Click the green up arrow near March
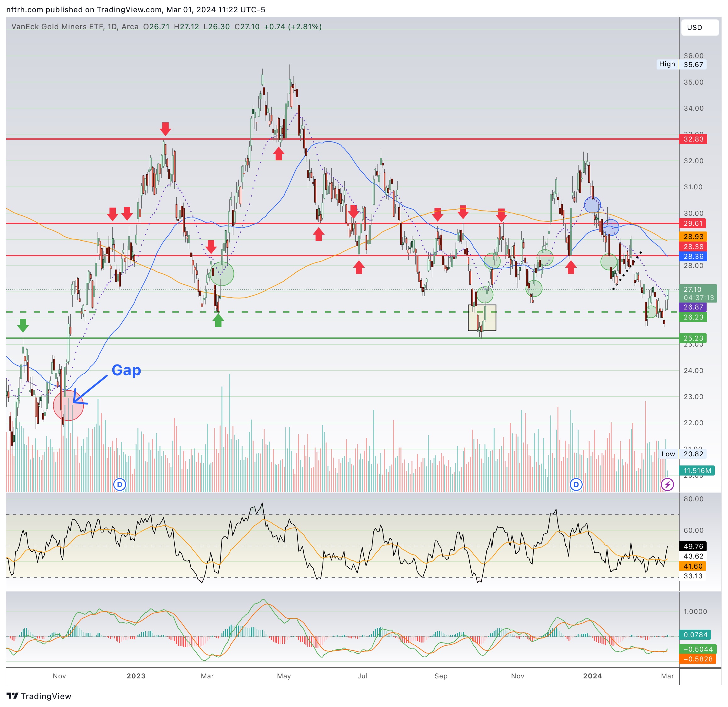Image resolution: width=728 pixels, height=707 pixels. [x=218, y=320]
